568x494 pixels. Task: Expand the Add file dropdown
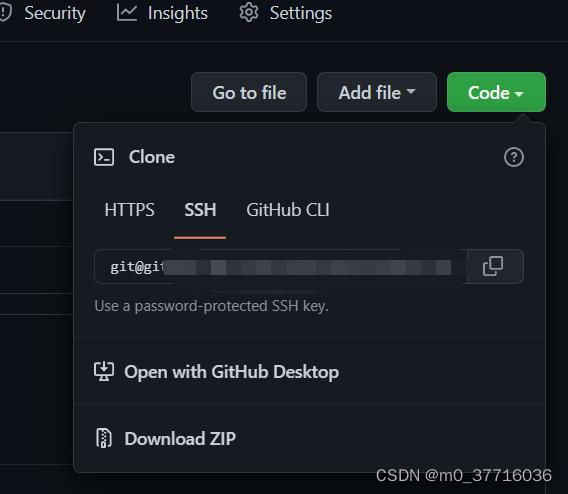click(x=377, y=92)
